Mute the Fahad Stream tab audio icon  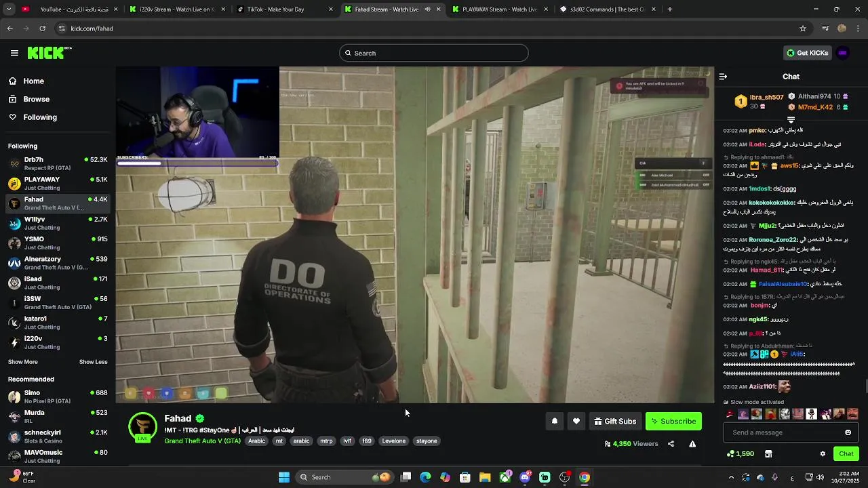[427, 9]
